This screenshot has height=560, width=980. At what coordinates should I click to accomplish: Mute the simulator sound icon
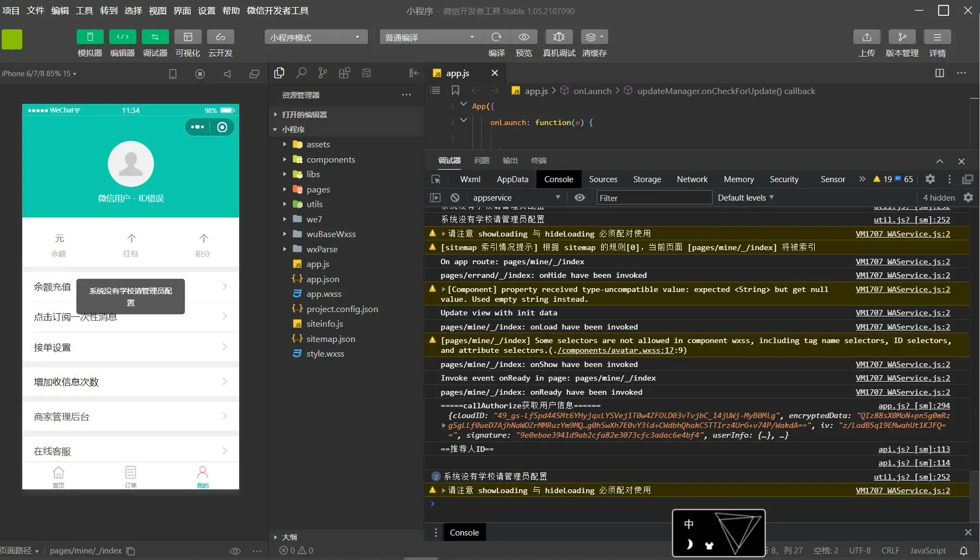[x=227, y=74]
